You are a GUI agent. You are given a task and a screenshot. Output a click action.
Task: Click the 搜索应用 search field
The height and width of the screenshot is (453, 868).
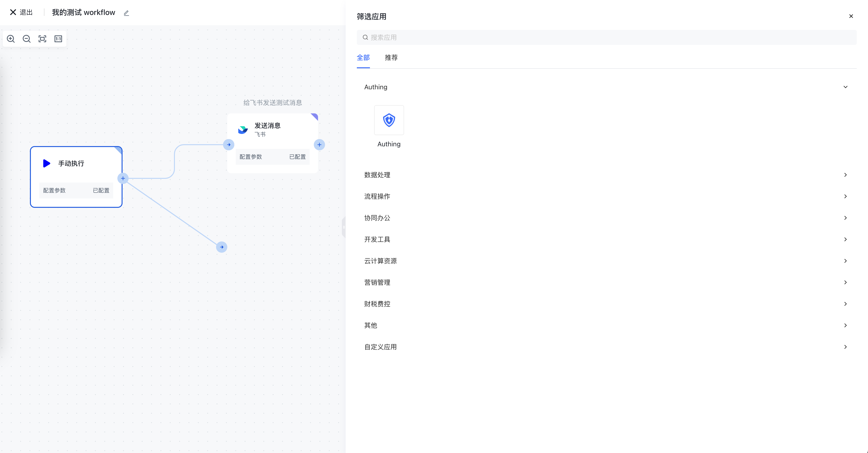pos(607,37)
